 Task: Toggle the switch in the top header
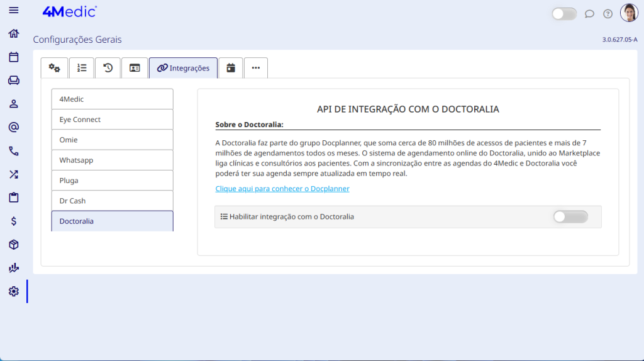564,14
